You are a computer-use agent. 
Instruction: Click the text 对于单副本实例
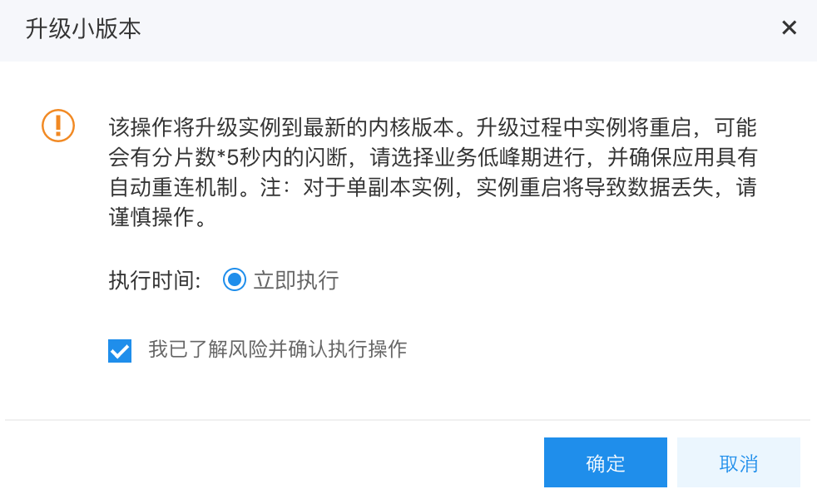[x=379, y=187]
